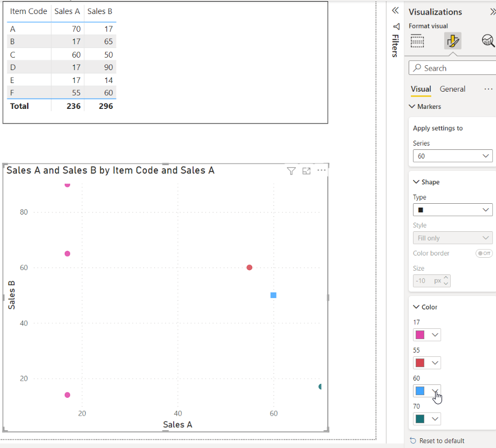Click table row with Item Code E
The height and width of the screenshot is (448, 496).
tap(61, 80)
